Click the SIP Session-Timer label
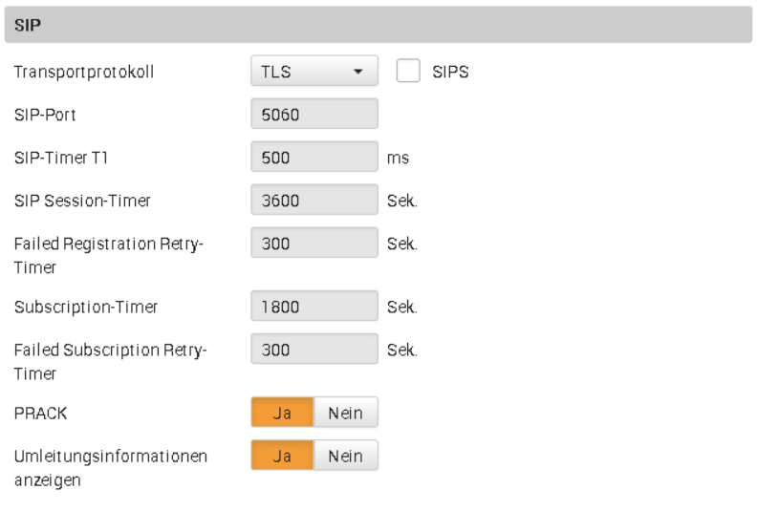 (82, 201)
